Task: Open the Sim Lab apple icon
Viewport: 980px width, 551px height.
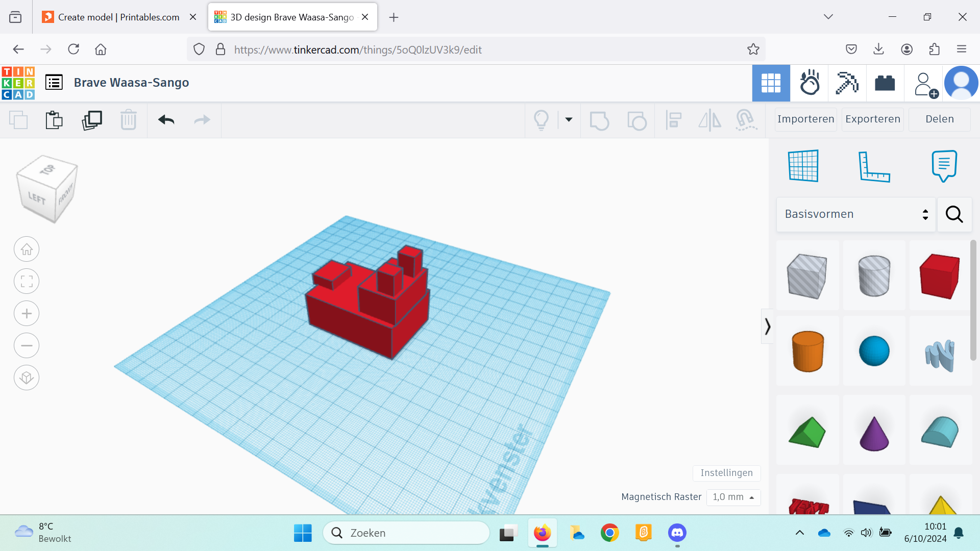Action: tap(810, 83)
